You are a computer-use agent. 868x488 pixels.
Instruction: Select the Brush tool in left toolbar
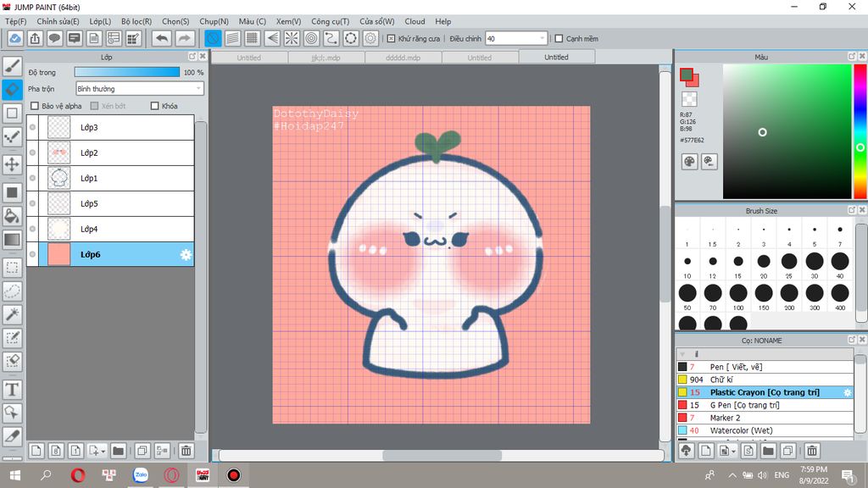12,66
